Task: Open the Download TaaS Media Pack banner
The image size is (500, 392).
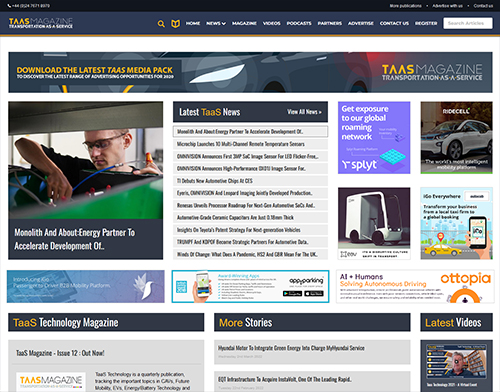Action: point(250,72)
